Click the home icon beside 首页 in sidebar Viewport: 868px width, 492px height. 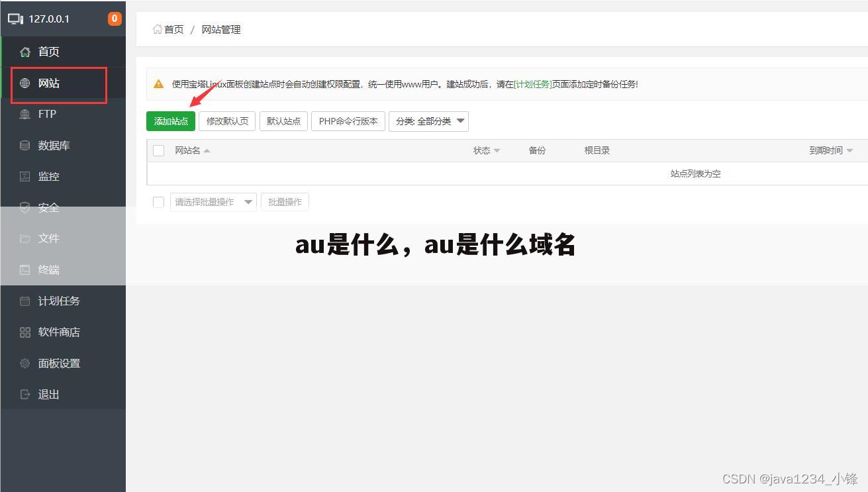(x=25, y=52)
